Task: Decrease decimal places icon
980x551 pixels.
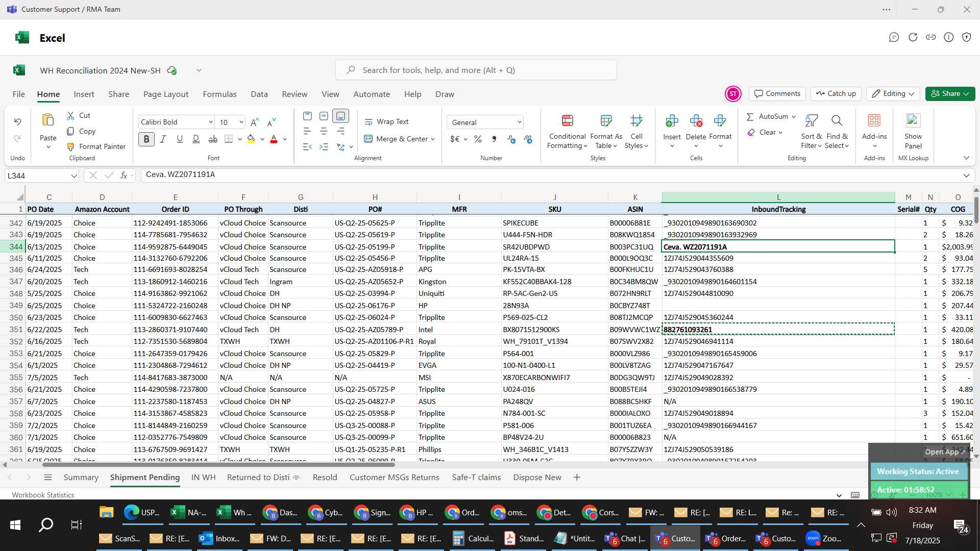Action: pyautogui.click(x=528, y=139)
